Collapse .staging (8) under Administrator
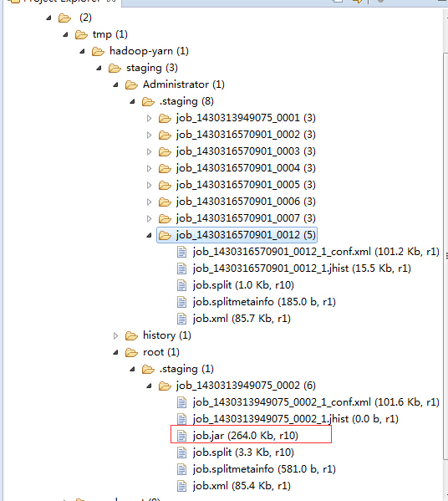The width and height of the screenshot is (448, 501). [132, 101]
